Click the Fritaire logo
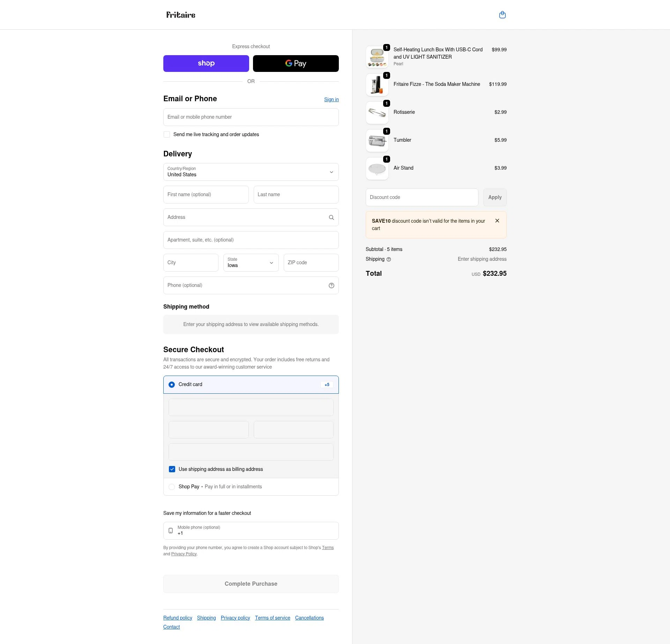The width and height of the screenshot is (670, 644). (x=181, y=15)
